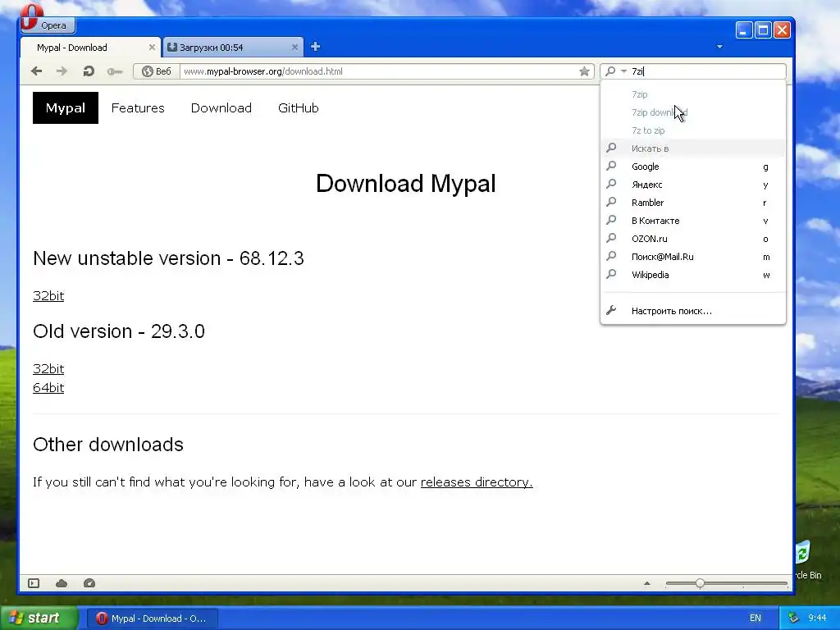
Task: Search with OZON.ru in dropdown
Action: 693,239
